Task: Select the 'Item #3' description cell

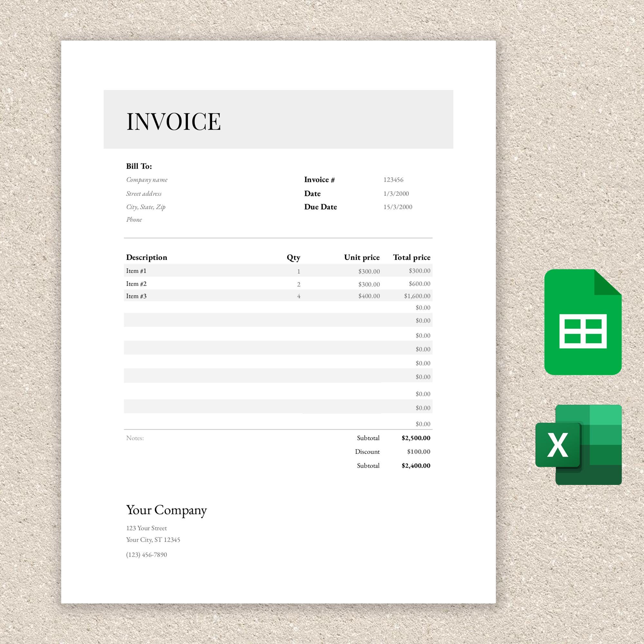Action: point(136,296)
